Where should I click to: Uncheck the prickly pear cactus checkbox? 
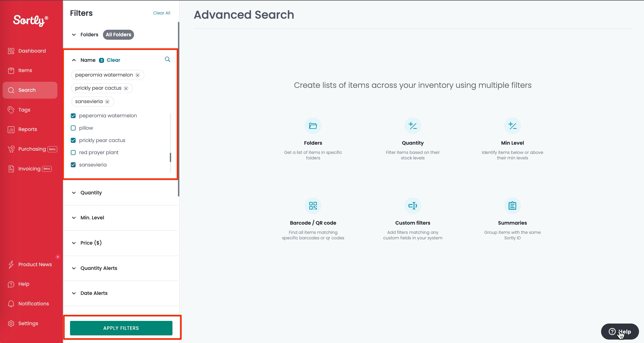pyautogui.click(x=73, y=140)
